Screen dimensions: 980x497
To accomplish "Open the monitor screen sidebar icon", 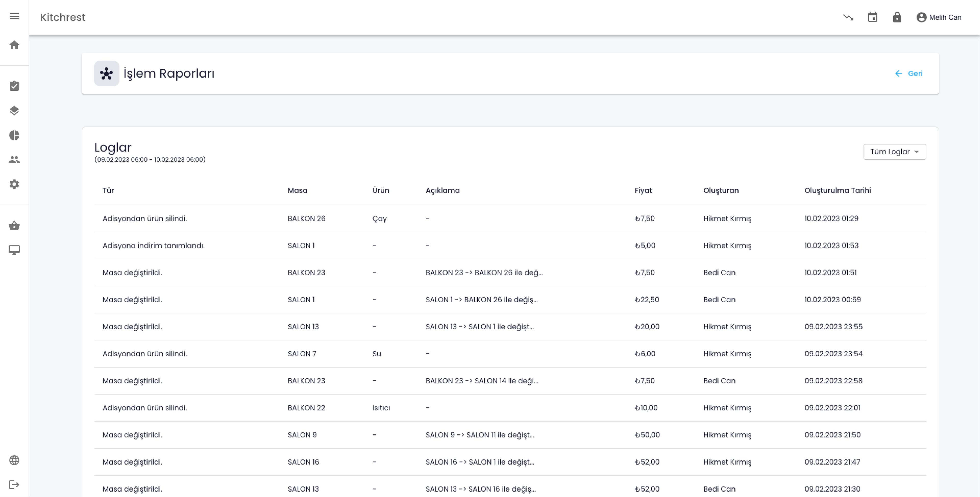I will click(x=14, y=250).
